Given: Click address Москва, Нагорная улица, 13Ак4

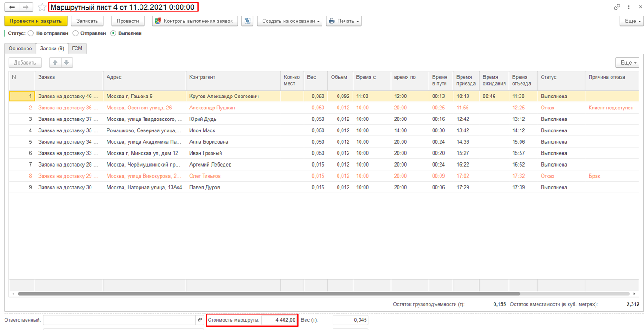Looking at the screenshot, I should 144,188.
